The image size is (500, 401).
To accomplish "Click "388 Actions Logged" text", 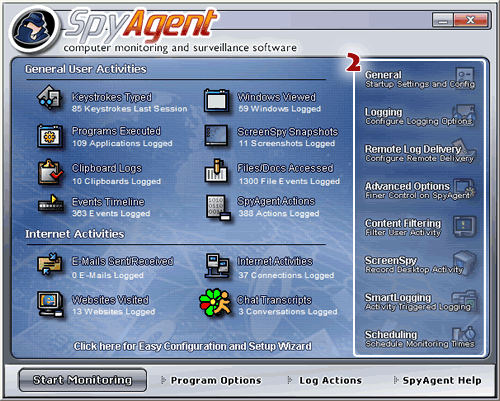I will [279, 213].
